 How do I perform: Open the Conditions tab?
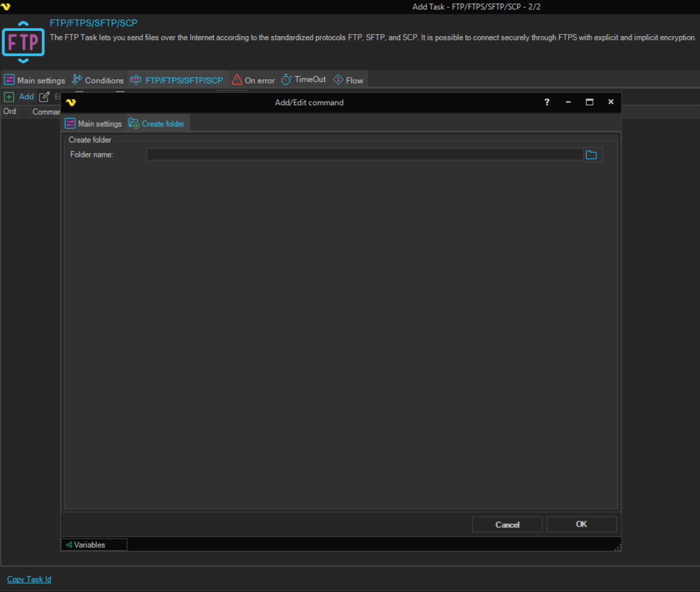click(98, 80)
